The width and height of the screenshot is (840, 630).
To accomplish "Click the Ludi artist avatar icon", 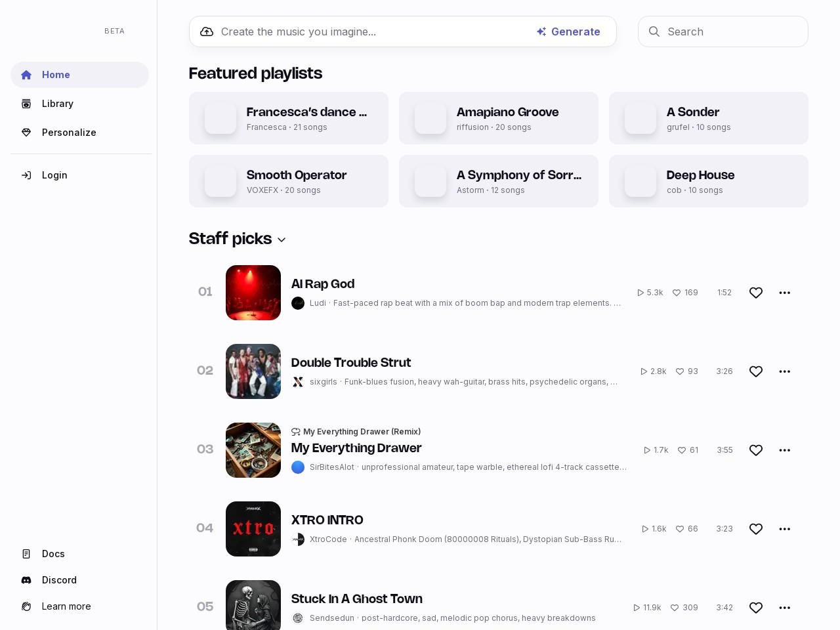I will click(x=298, y=303).
